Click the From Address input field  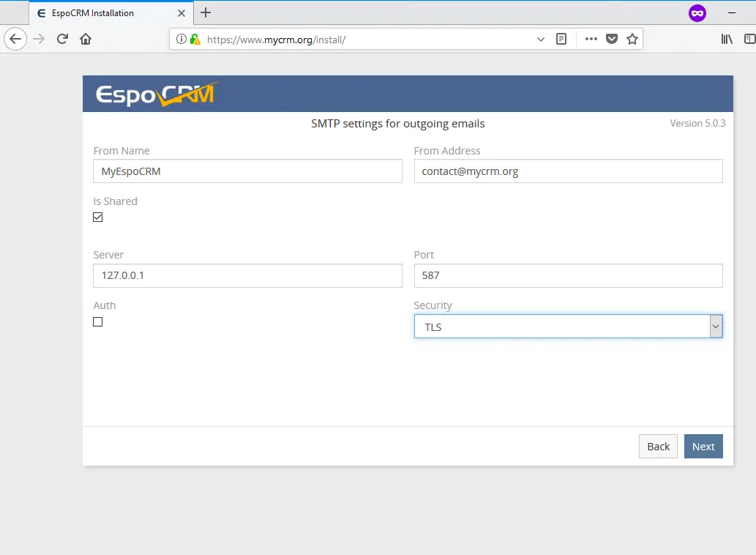tap(568, 171)
